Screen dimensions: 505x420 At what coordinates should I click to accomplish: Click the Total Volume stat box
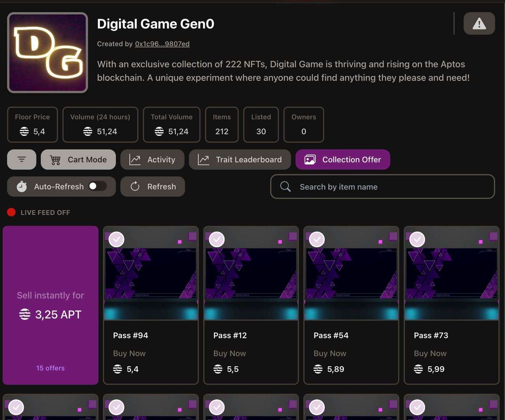click(x=172, y=124)
